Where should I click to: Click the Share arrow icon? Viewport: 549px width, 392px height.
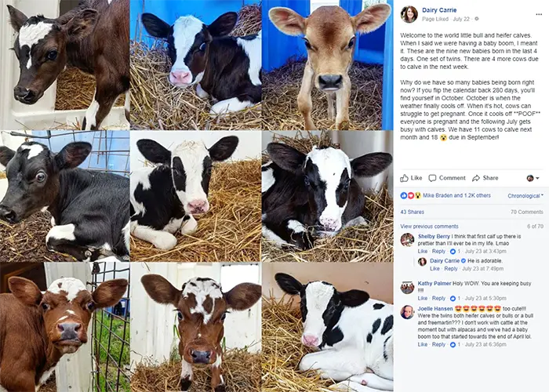click(x=475, y=178)
